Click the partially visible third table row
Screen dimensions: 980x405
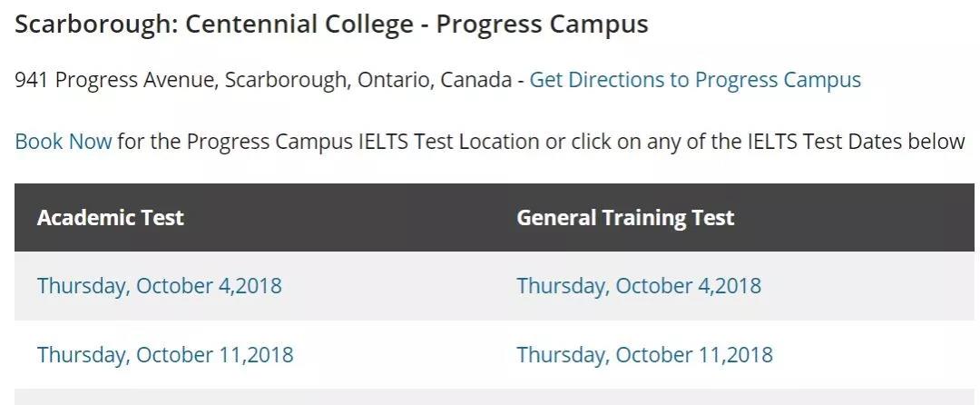pos(495,397)
